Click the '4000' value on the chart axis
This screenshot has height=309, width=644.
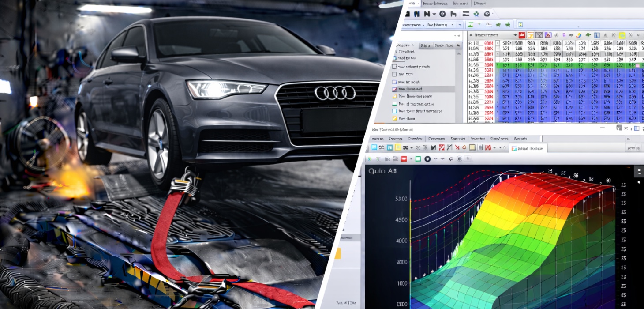click(401, 241)
